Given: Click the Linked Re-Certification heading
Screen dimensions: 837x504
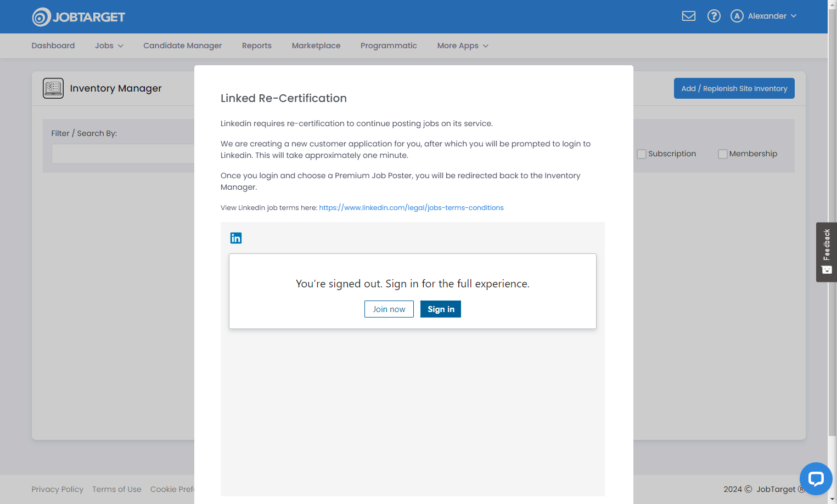Looking at the screenshot, I should (x=284, y=98).
